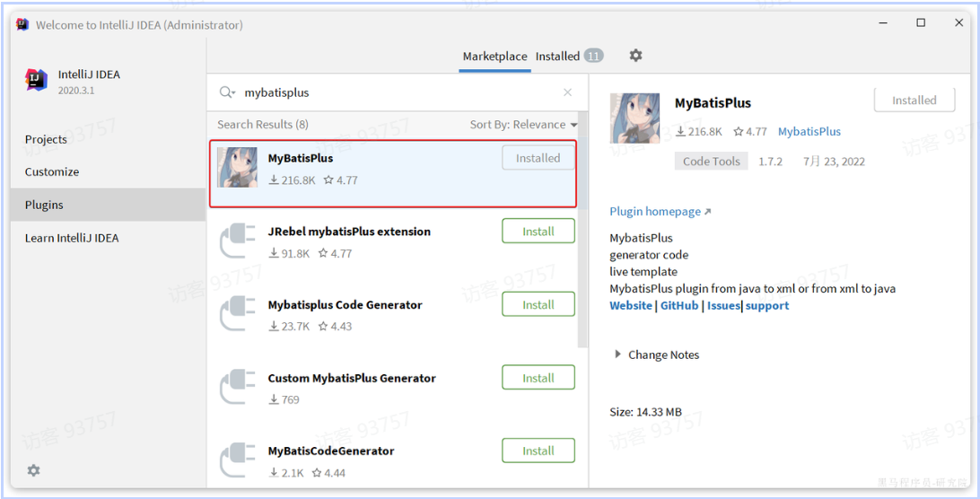Expand the Change Notes section
The width and height of the screenshot is (980, 499).
click(x=657, y=355)
